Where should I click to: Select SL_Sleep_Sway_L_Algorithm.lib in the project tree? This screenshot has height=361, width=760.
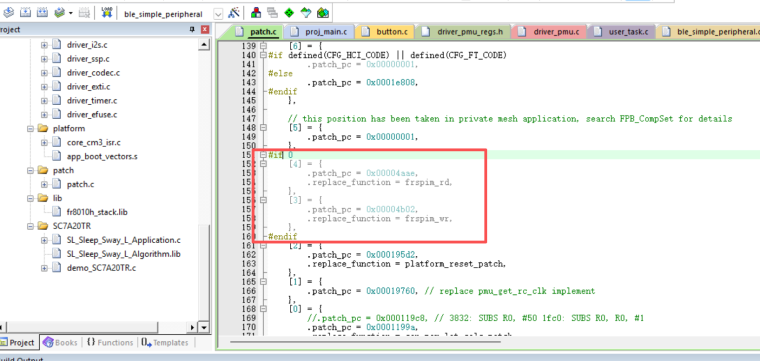click(124, 254)
